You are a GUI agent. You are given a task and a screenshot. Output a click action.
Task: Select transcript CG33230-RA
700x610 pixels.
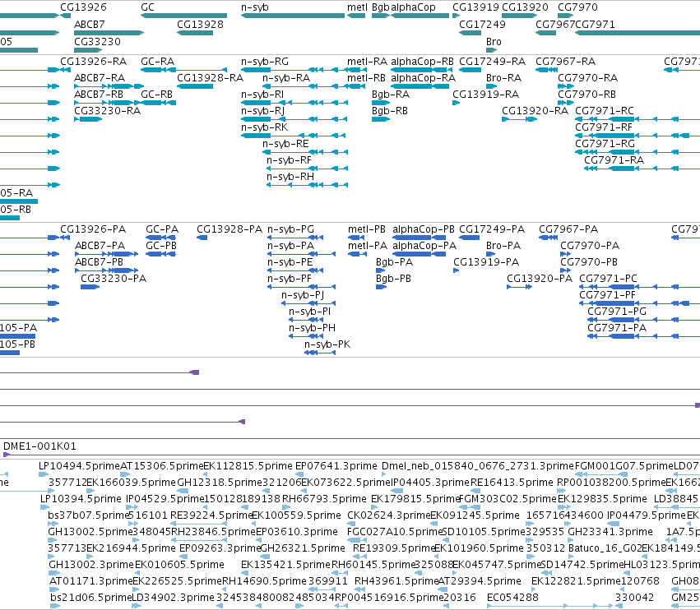click(x=107, y=111)
